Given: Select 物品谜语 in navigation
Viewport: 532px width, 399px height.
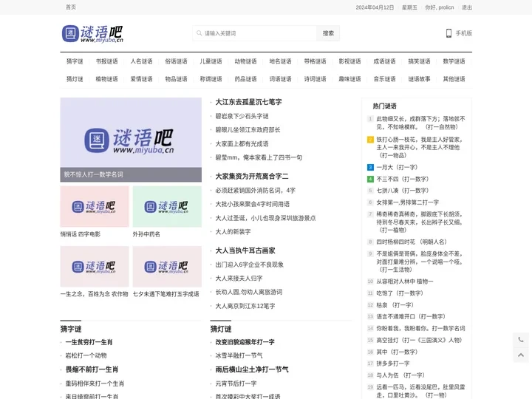Looking at the screenshot, I should click(x=176, y=79).
